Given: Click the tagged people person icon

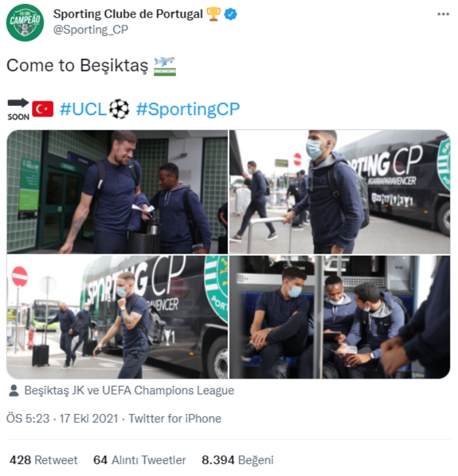Looking at the screenshot, I should [x=14, y=391].
